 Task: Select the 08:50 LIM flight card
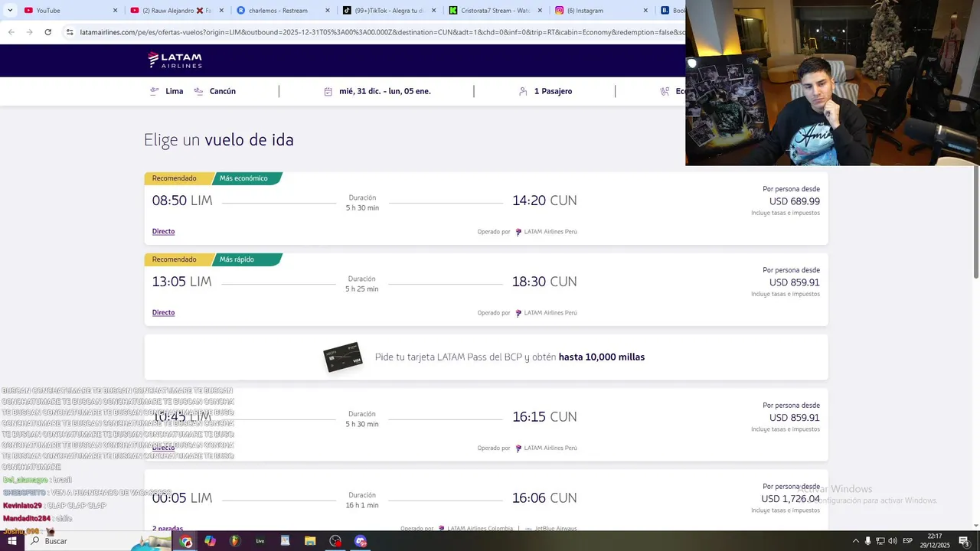tap(486, 208)
